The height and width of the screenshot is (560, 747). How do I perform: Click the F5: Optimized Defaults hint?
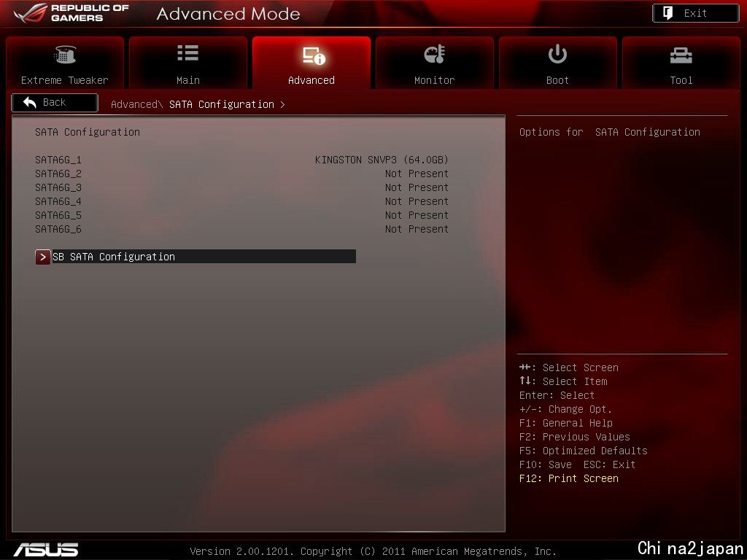click(x=584, y=451)
